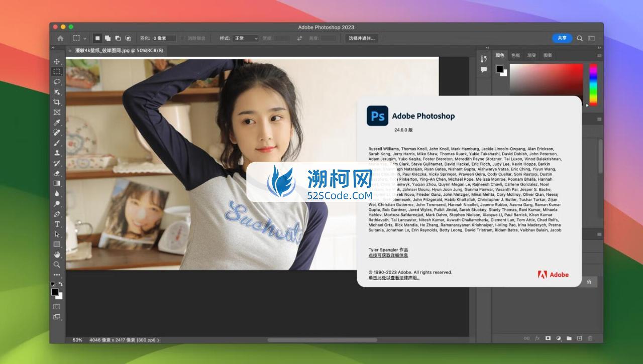The height and width of the screenshot is (364, 643).
Task: Select the Path Selection tool
Action: (57, 234)
